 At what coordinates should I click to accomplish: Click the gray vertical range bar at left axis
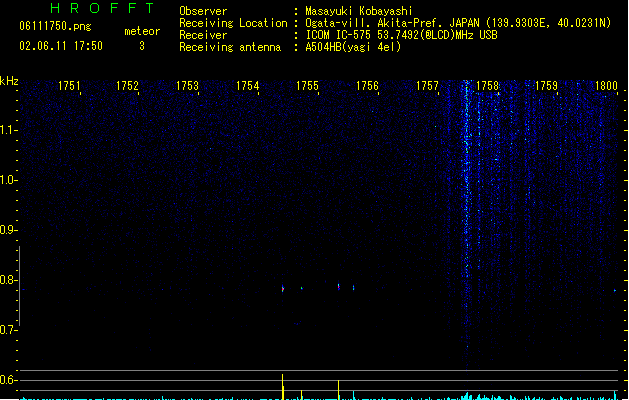19,286
